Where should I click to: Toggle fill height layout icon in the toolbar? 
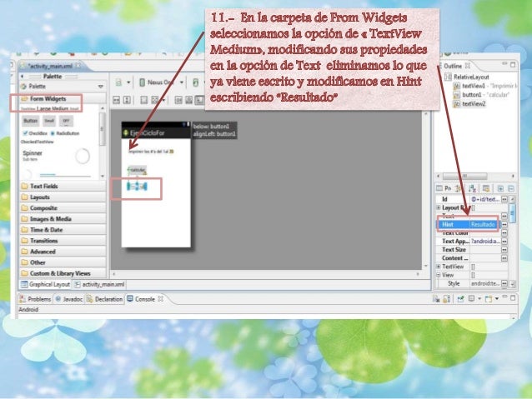click(x=127, y=100)
